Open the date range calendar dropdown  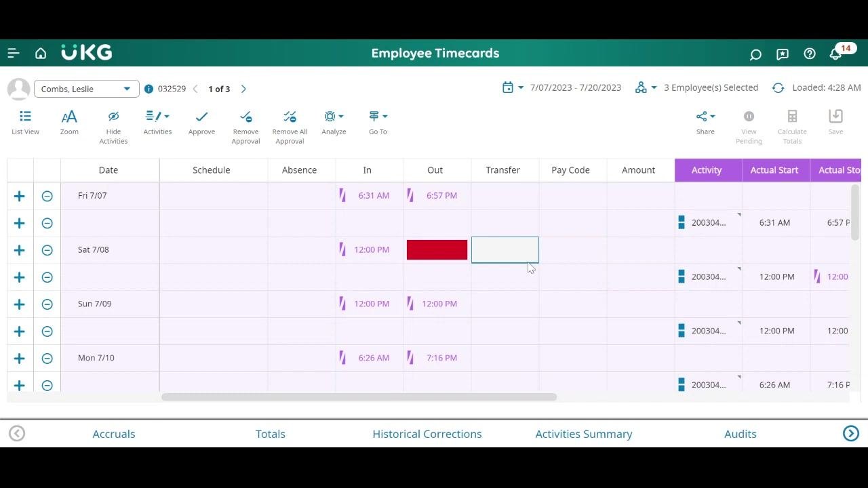(513, 87)
